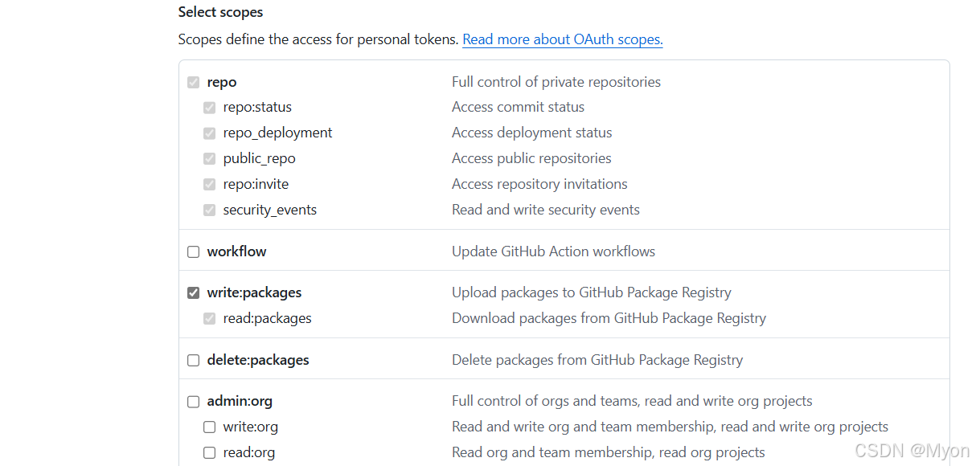Click the admin:org label text
This screenshot has width=980, height=466.
(240, 401)
